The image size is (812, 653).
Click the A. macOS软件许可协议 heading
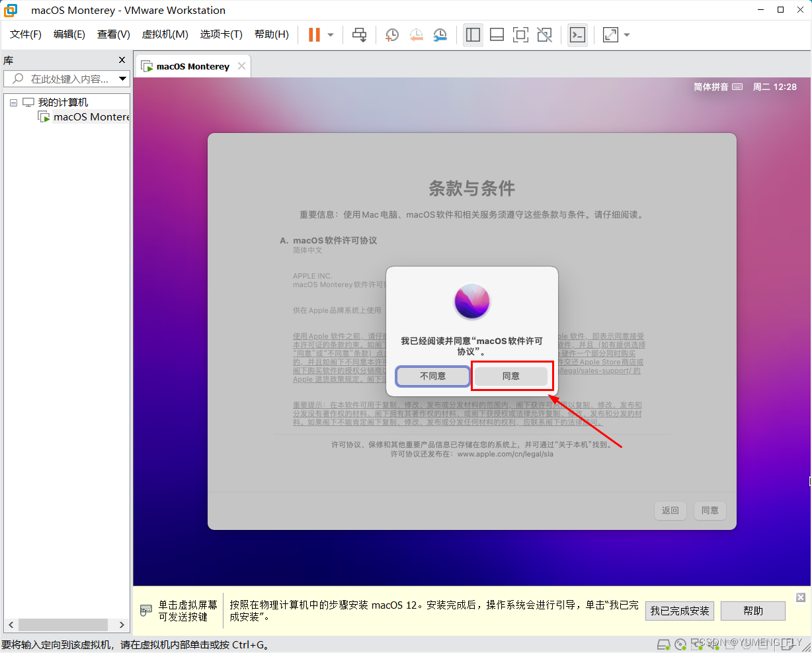point(329,240)
